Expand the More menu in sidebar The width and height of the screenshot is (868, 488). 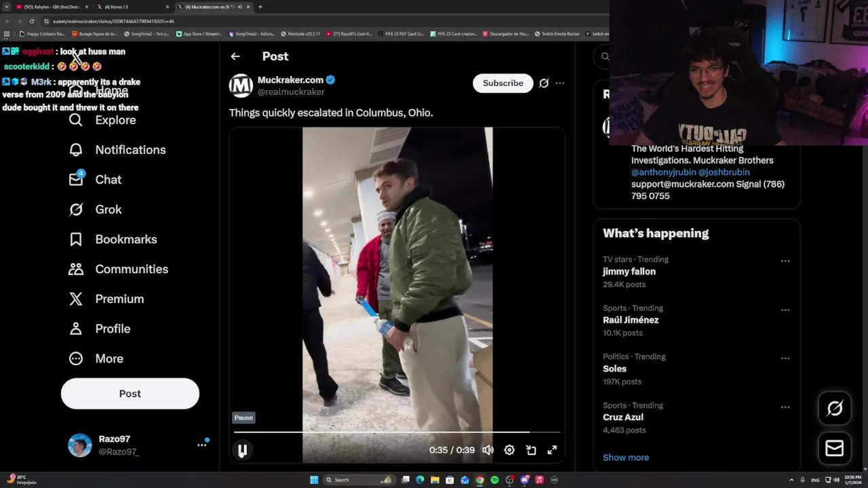[96, 359]
